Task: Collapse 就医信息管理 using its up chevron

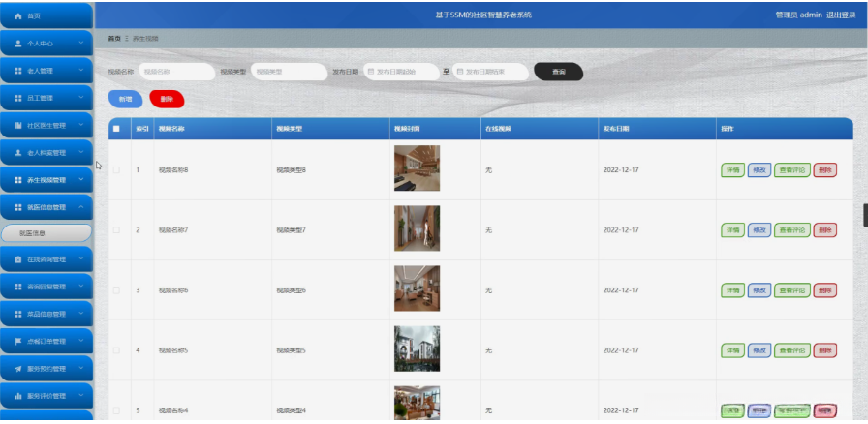Action: [x=81, y=207]
